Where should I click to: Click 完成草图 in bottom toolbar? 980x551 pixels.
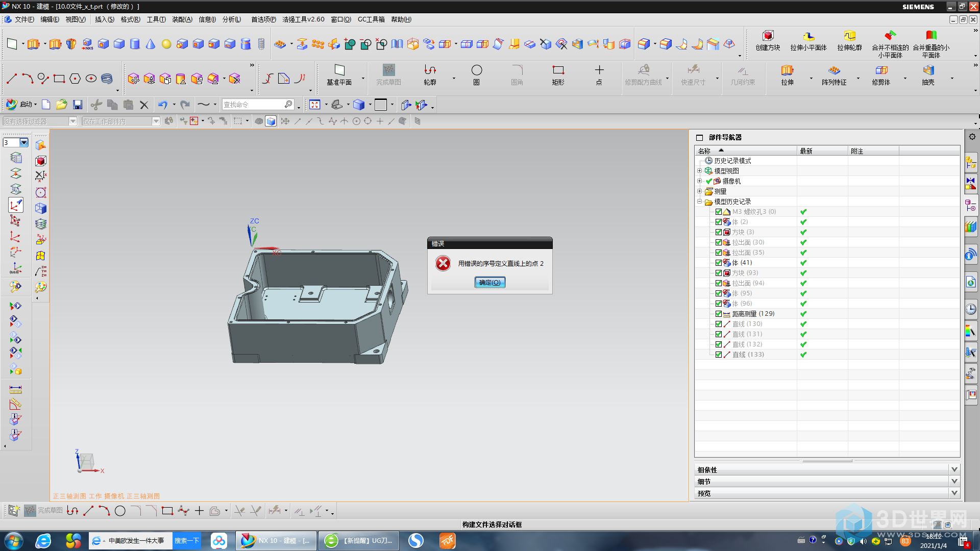(x=44, y=511)
